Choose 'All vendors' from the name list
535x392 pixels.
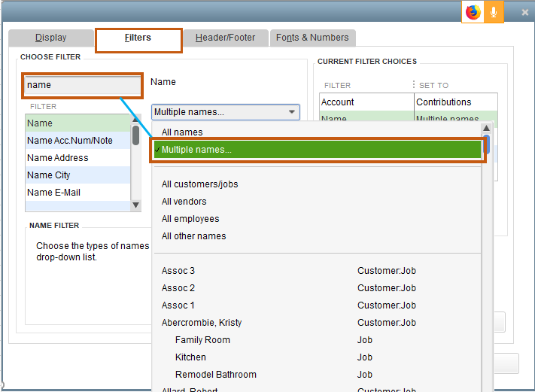(x=184, y=202)
